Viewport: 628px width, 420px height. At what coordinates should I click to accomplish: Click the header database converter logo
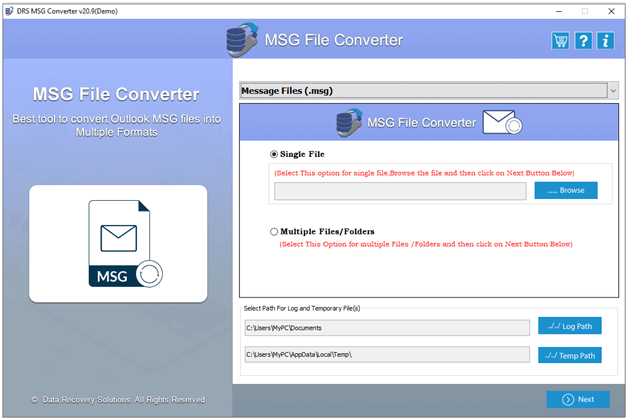click(x=242, y=40)
